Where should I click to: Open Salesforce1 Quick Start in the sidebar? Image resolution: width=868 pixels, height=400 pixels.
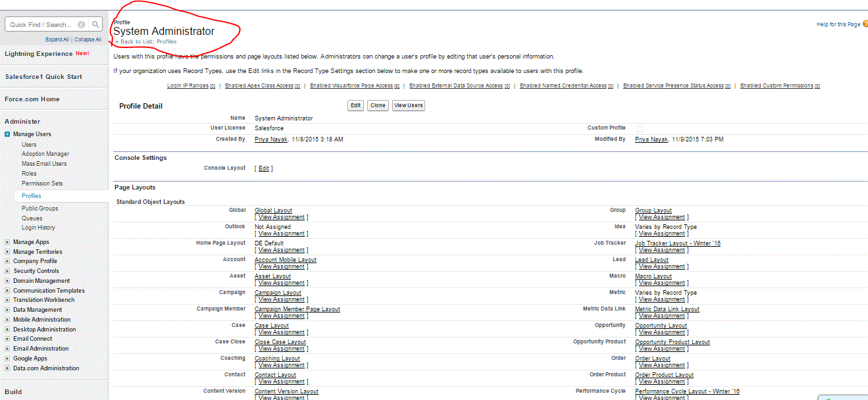tap(43, 76)
